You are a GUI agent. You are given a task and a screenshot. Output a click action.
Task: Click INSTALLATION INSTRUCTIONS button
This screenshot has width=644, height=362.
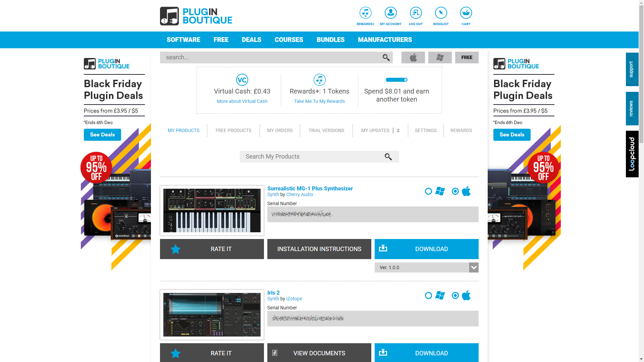click(319, 249)
